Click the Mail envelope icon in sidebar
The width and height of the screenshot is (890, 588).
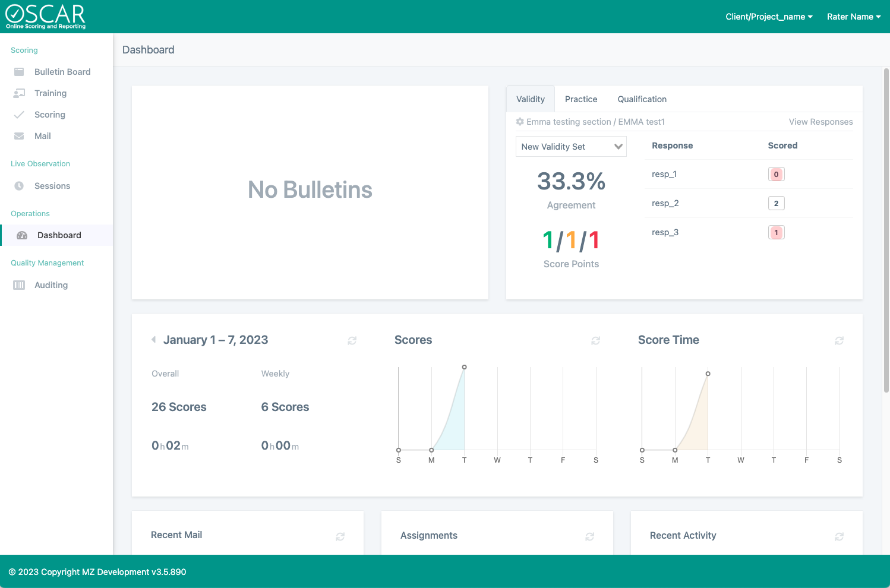[19, 136]
